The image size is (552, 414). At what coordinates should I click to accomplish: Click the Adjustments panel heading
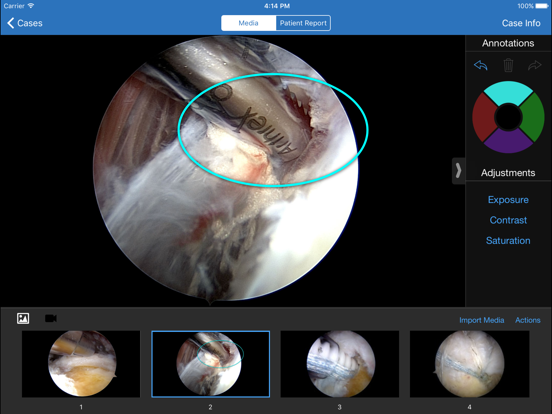pos(508,173)
